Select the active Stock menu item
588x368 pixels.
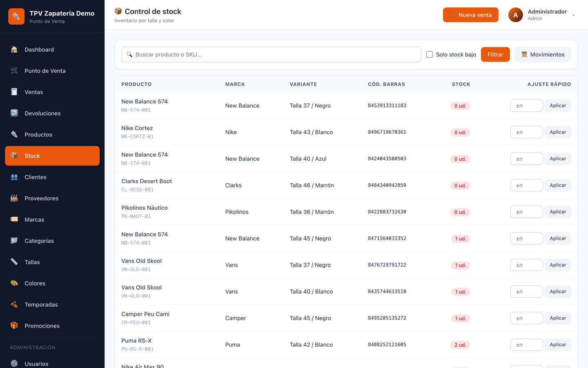[52, 156]
